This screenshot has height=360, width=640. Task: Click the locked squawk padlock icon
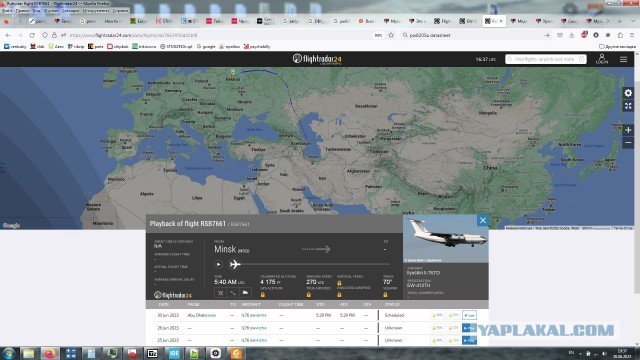[385, 294]
